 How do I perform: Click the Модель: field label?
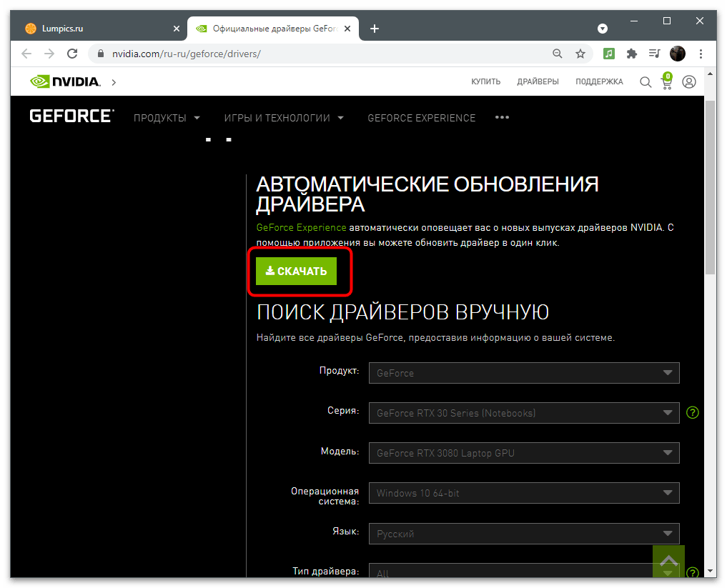click(340, 451)
